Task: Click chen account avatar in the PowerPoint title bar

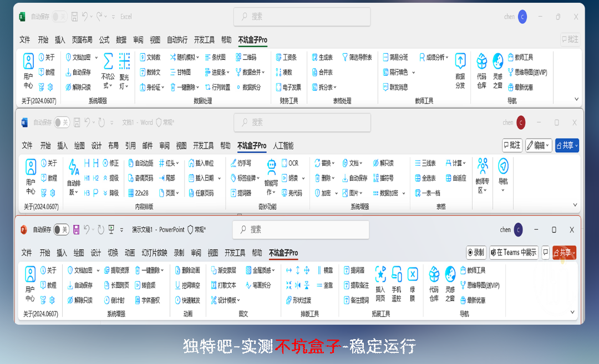Action: point(518,229)
